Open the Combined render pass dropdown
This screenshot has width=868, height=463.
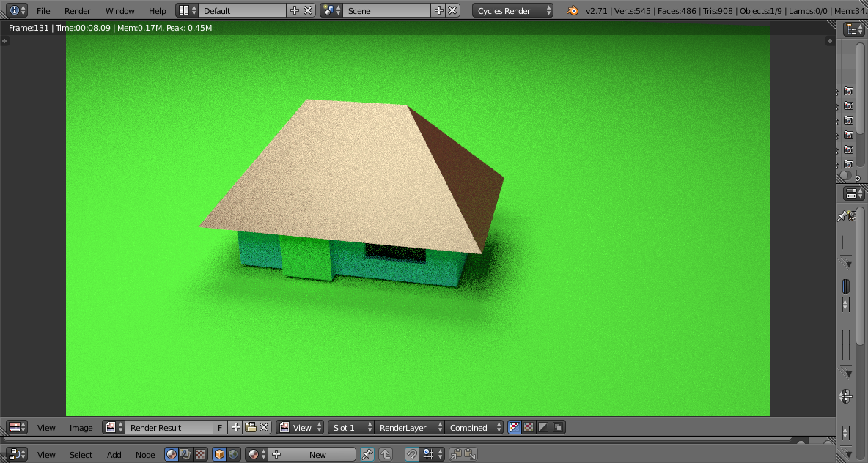pyautogui.click(x=476, y=428)
